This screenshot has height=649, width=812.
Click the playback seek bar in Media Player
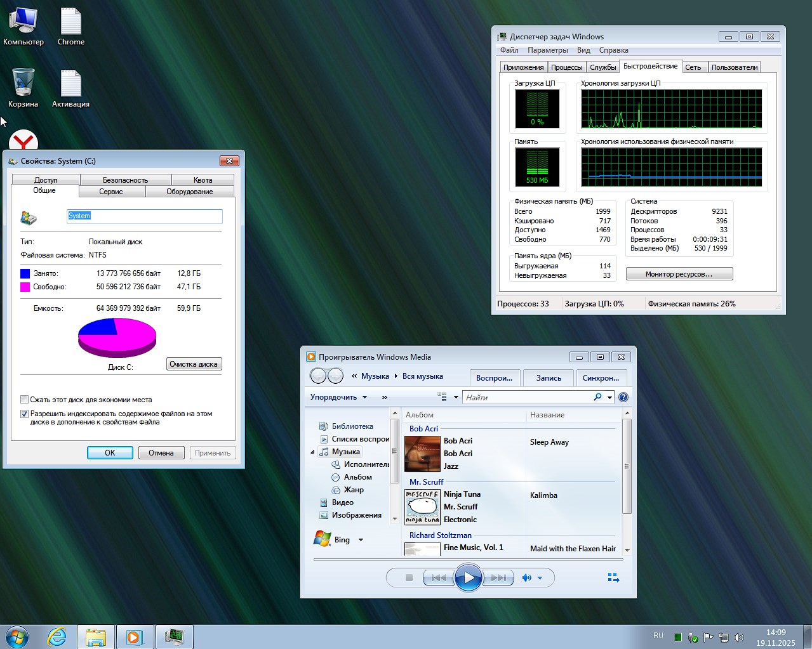(x=468, y=560)
